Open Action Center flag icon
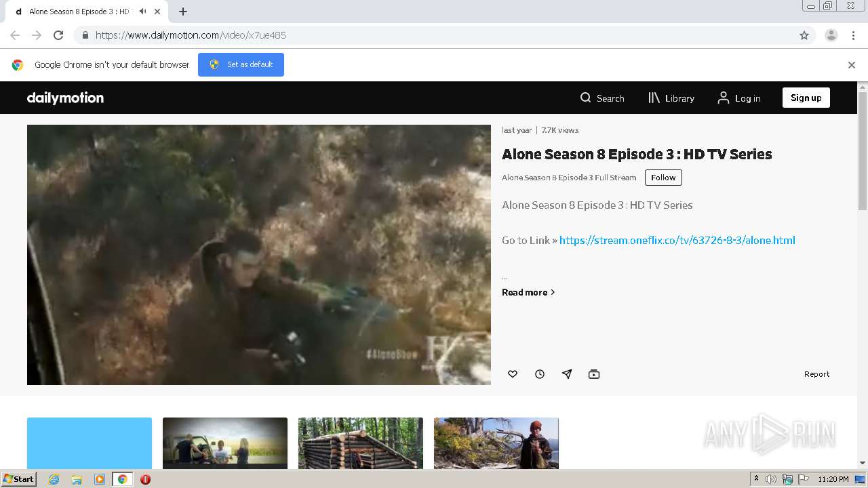 pyautogui.click(x=802, y=479)
